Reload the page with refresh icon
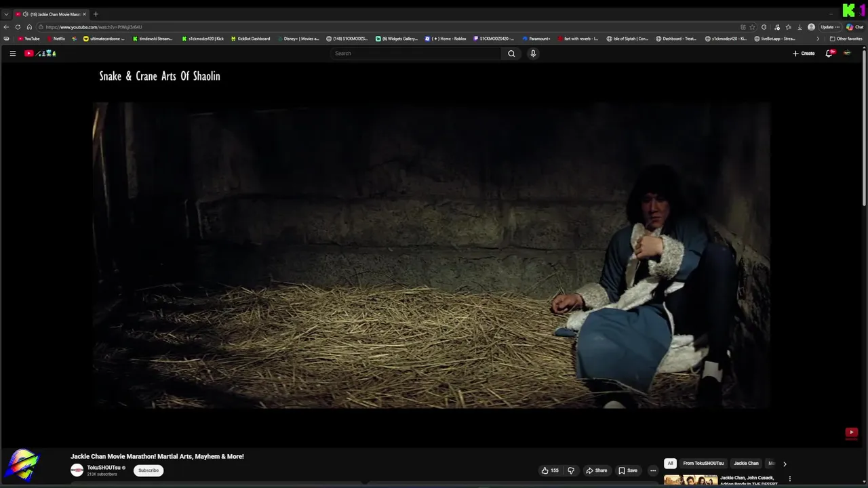868x488 pixels. [x=18, y=27]
